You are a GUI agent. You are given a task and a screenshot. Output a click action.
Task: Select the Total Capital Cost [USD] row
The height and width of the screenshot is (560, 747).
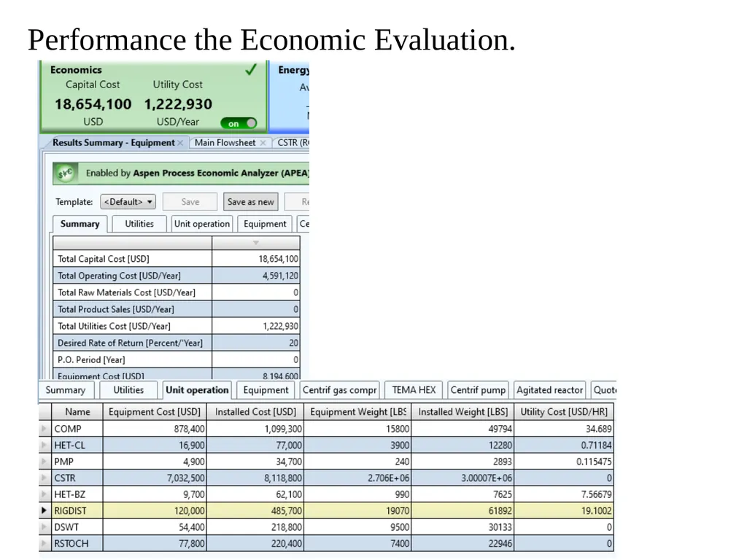coord(177,259)
